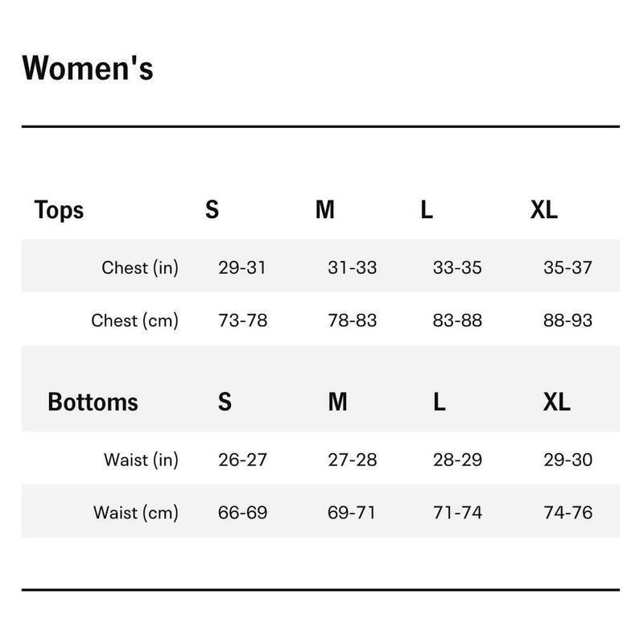Click the 27-28 waist inches value
Screen dimensions: 644x644
353,460
